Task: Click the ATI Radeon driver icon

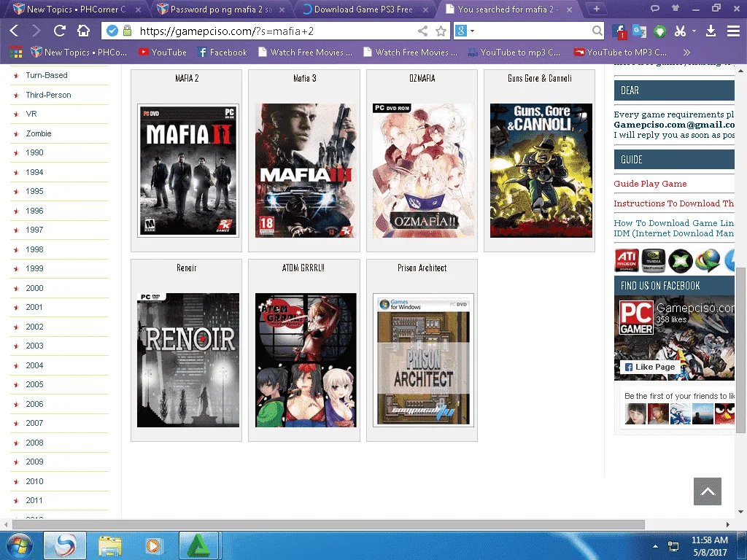Action: pyautogui.click(x=627, y=260)
